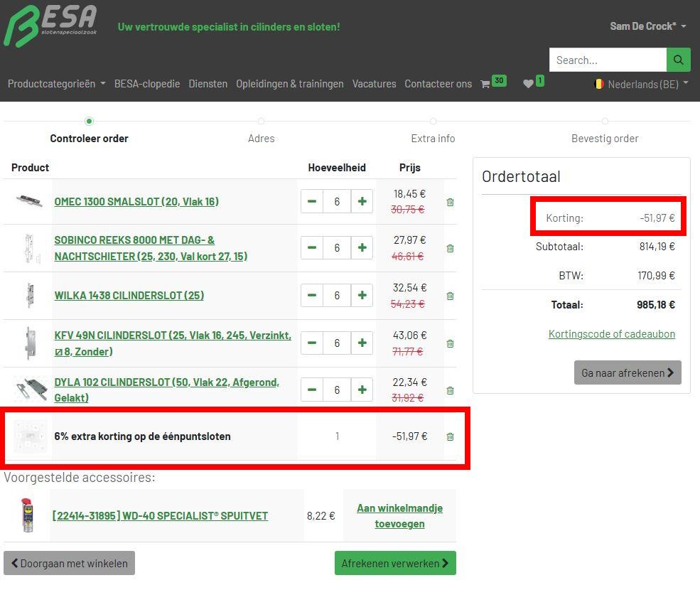Go to Opleidingen & trainingen
The image size is (700, 590).
[289, 84]
